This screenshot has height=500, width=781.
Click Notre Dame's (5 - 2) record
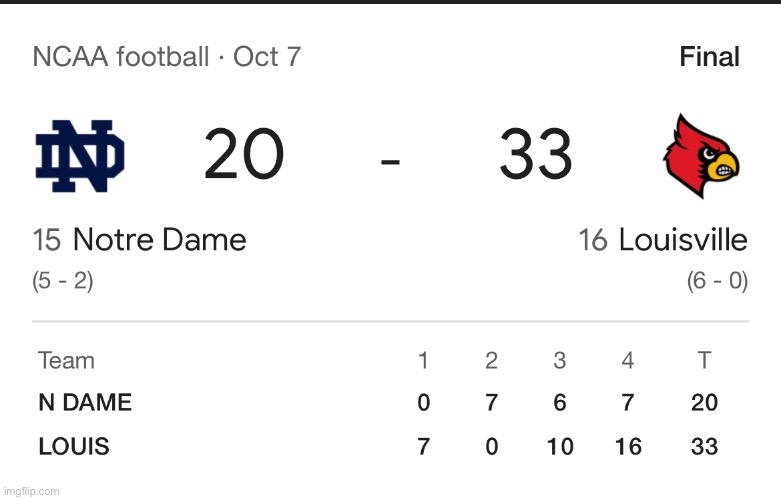coord(63,281)
